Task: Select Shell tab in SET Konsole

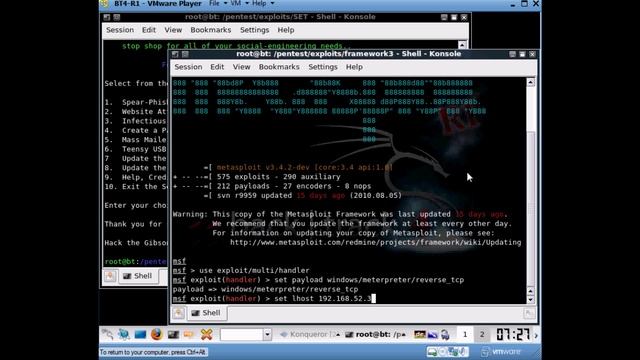Action: click(x=138, y=276)
